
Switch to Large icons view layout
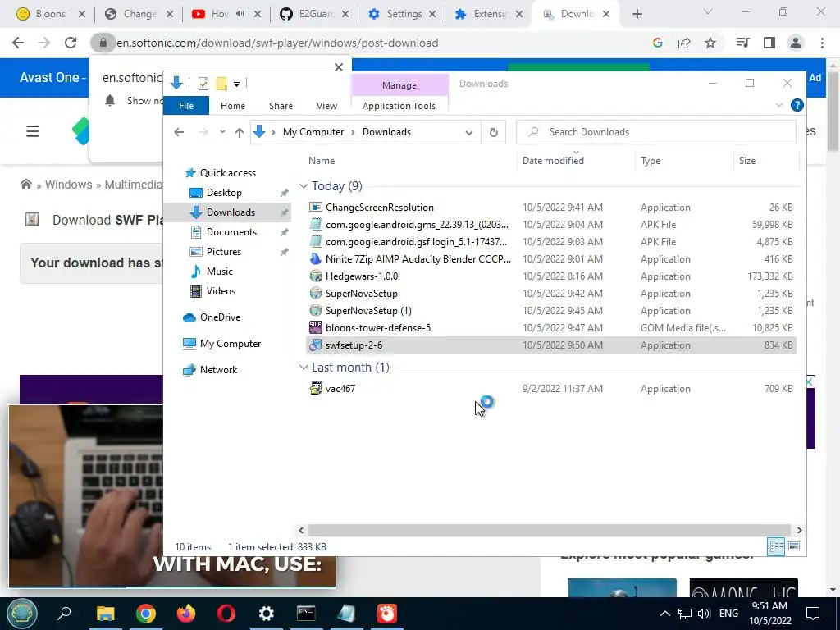coord(794,546)
